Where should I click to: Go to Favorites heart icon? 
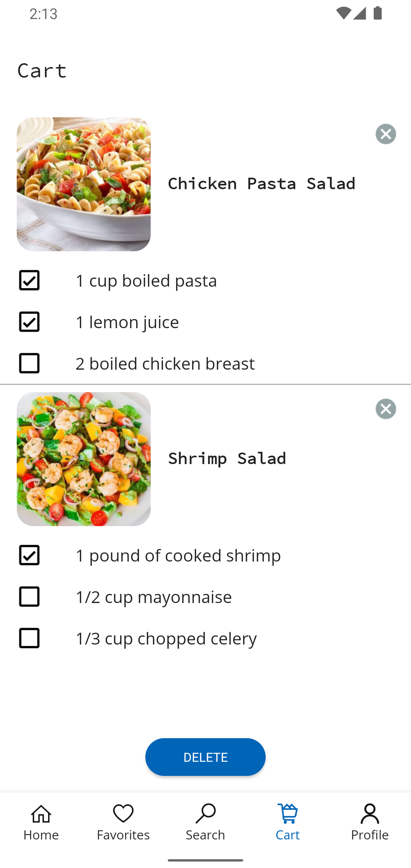[123, 814]
